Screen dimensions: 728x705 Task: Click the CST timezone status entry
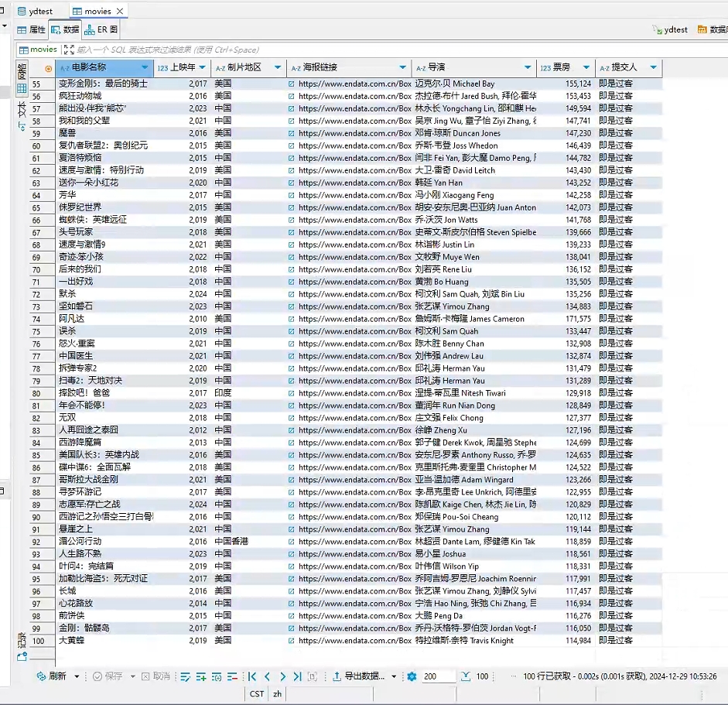click(257, 694)
